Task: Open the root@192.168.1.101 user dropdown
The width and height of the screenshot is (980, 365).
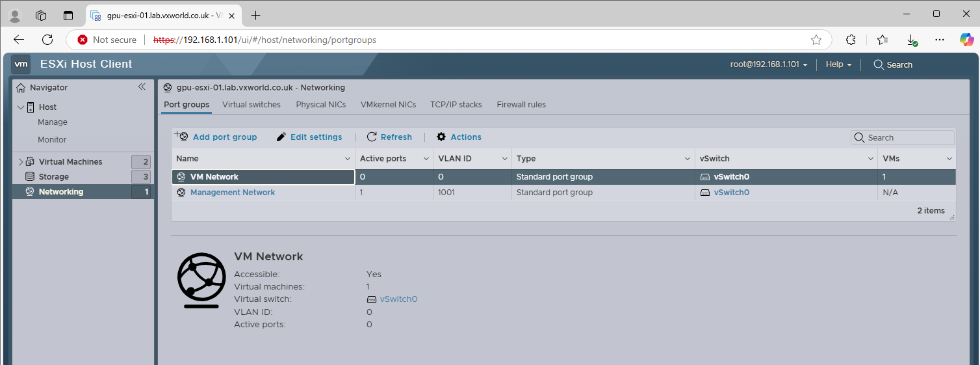Action: click(x=769, y=64)
